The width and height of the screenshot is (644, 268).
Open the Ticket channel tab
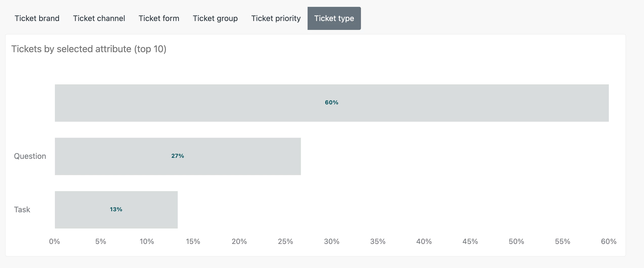(99, 18)
